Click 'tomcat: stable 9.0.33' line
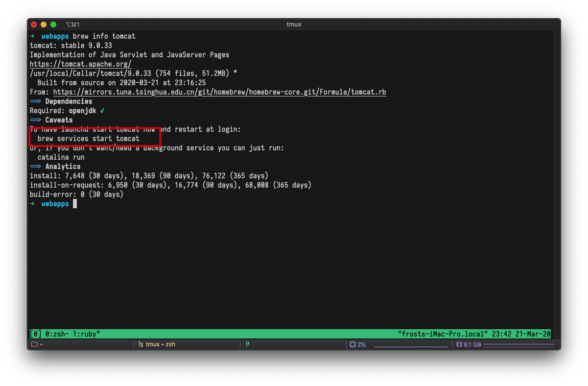 click(x=71, y=46)
